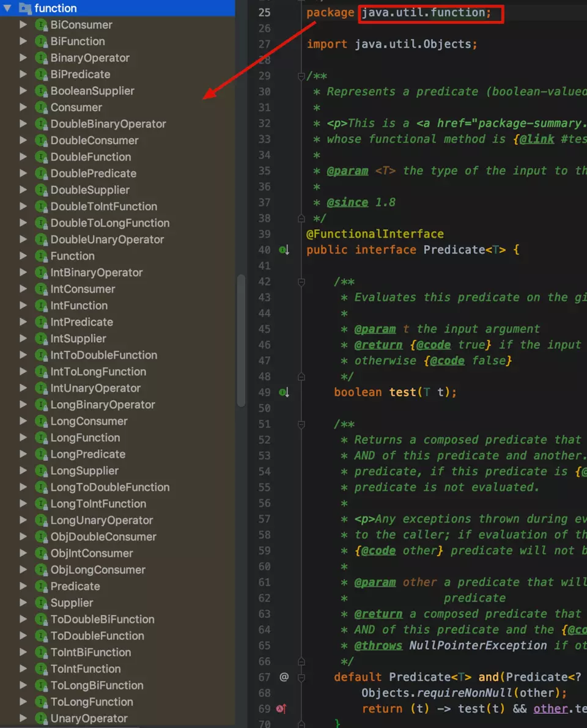Screen dimensions: 587x728
Task: Click the LongSupplier interface icon
Action: pyautogui.click(x=42, y=470)
